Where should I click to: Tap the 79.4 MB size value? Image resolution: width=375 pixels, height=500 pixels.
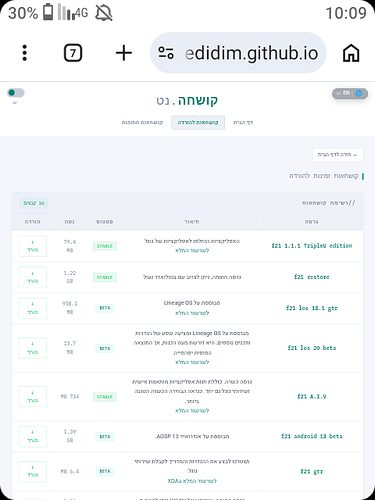70,246
